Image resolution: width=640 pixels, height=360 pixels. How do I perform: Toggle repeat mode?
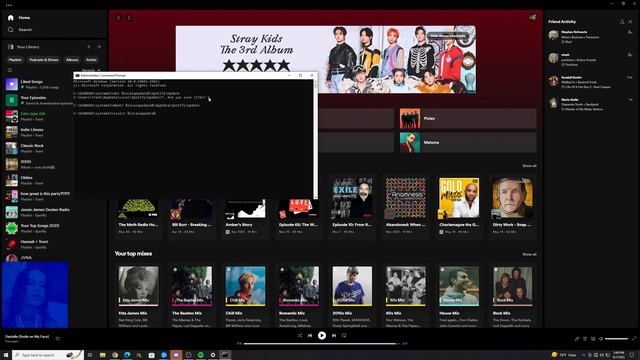(344, 336)
